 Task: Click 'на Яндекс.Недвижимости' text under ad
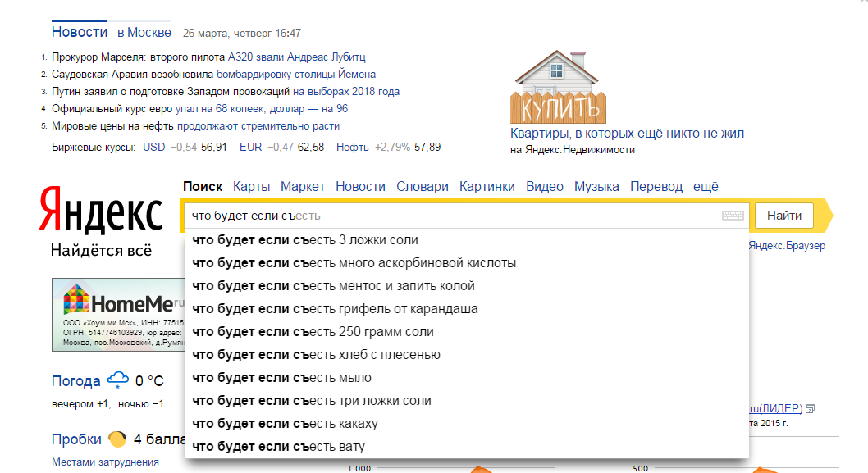(573, 150)
